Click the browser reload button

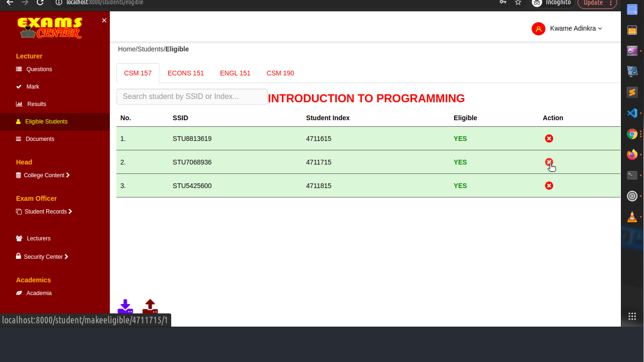point(40,2)
